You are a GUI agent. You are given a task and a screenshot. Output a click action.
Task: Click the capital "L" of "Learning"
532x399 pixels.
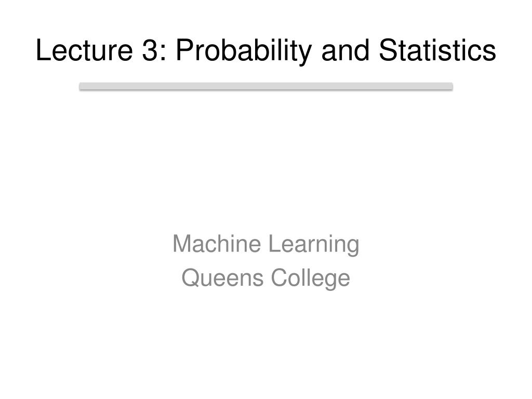(x=274, y=244)
